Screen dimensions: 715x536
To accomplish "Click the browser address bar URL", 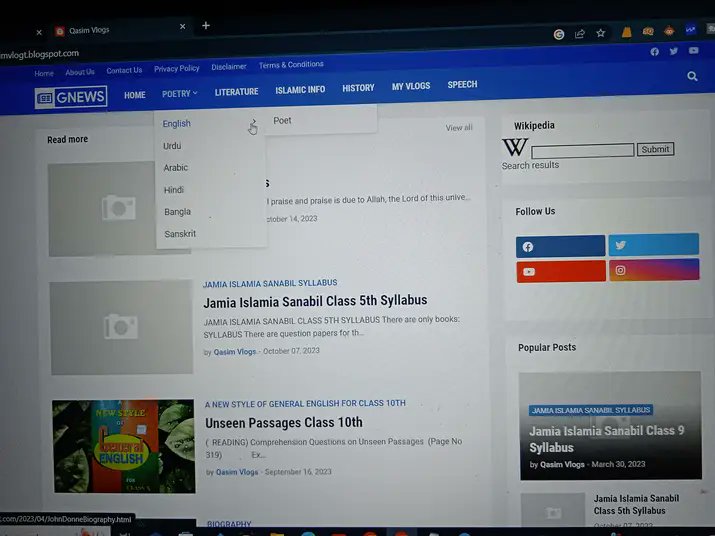I will click(x=40, y=54).
